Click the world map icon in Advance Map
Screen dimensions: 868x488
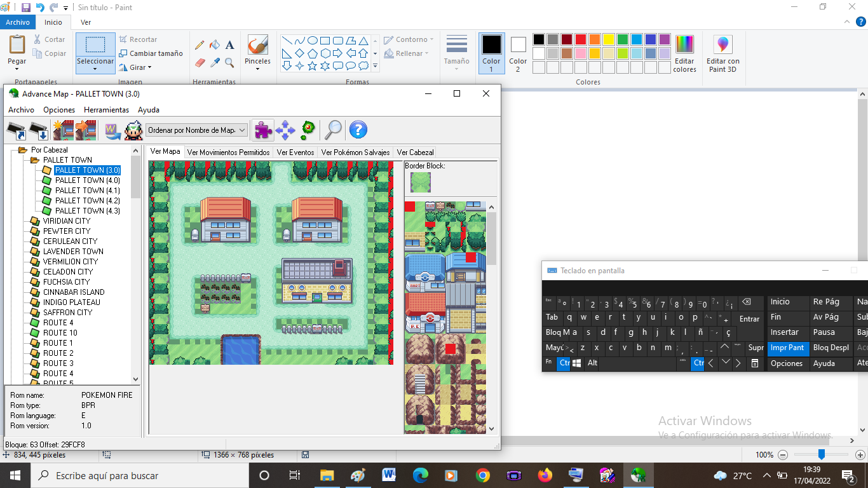click(x=112, y=130)
